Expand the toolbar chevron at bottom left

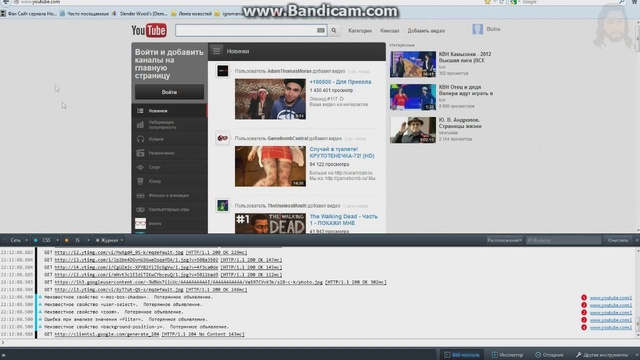coord(4,355)
